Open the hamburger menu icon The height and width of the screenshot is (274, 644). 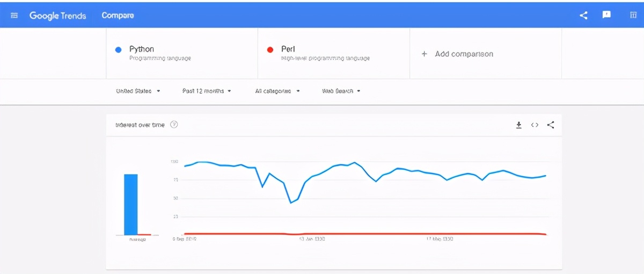14,16
